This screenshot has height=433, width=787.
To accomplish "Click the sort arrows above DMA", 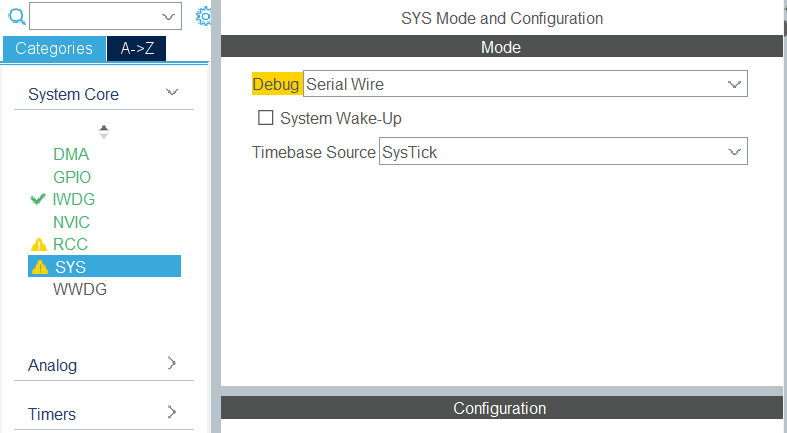I will (x=104, y=131).
